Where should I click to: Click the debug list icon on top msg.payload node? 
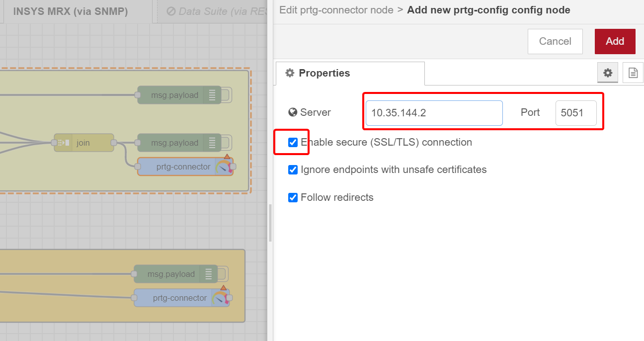coord(213,95)
